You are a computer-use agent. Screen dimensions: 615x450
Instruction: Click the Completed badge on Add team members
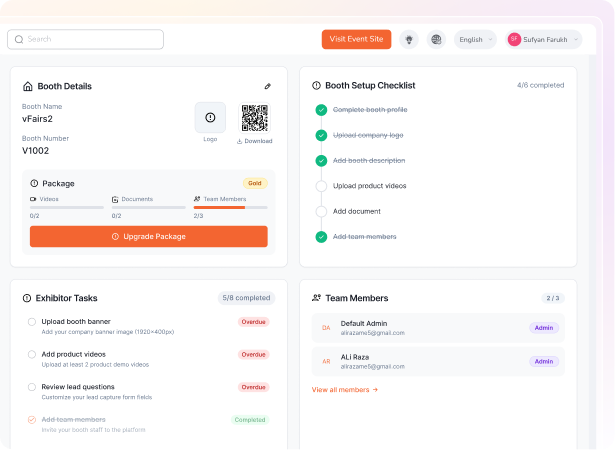pos(250,420)
